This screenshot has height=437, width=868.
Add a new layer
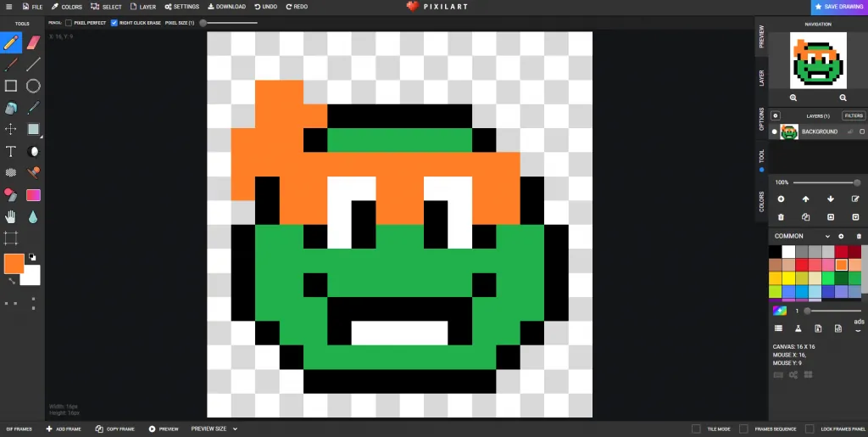point(781,199)
